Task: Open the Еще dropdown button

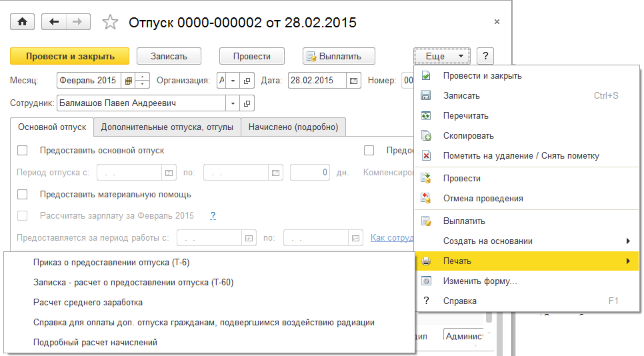Action: click(x=442, y=56)
